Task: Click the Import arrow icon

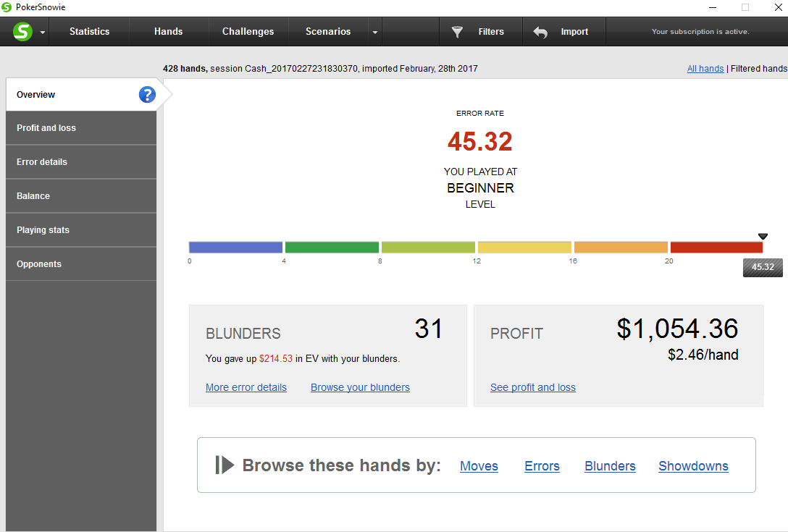Action: [540, 32]
